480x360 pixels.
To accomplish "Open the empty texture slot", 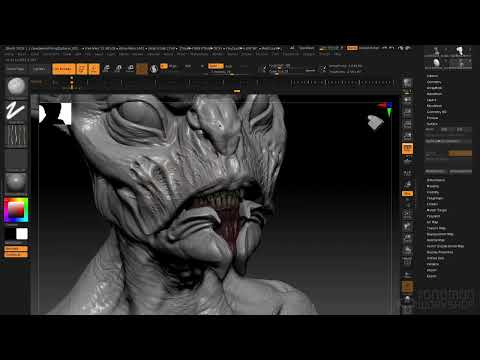I will [x=16, y=159].
